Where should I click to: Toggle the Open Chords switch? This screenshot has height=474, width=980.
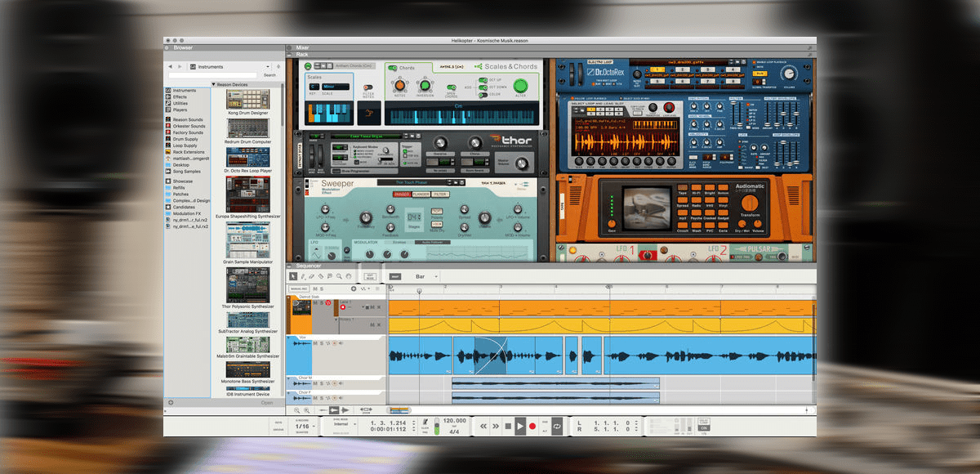pos(452,87)
